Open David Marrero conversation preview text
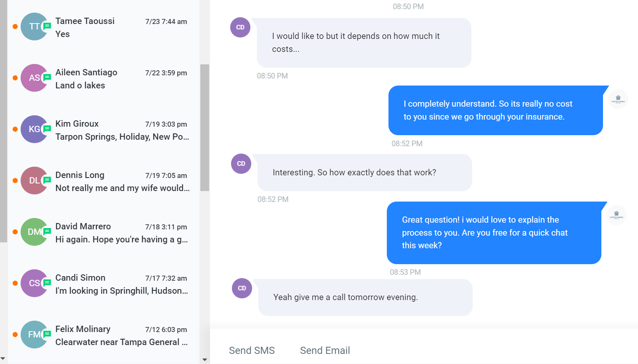The width and height of the screenshot is (638, 364). pyautogui.click(x=122, y=239)
